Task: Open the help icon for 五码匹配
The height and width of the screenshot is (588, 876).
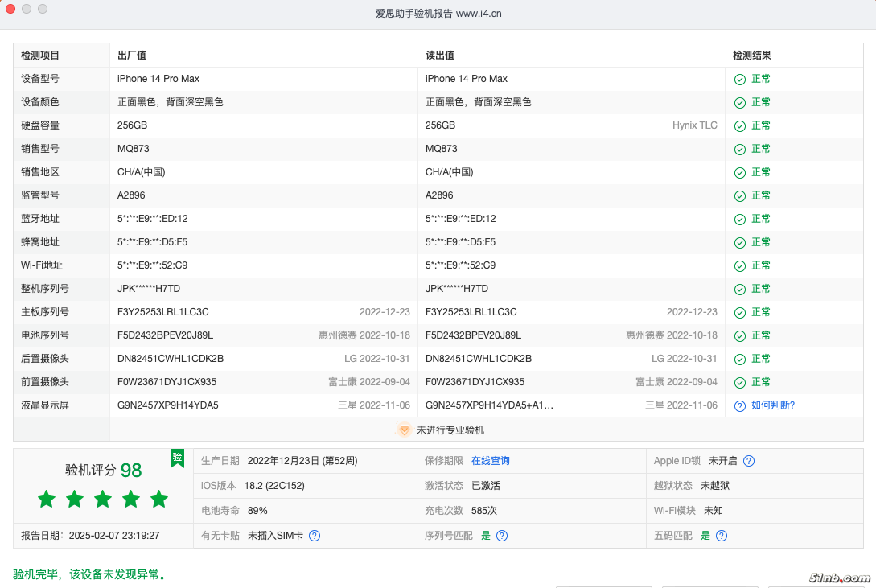Action: pyautogui.click(x=722, y=536)
